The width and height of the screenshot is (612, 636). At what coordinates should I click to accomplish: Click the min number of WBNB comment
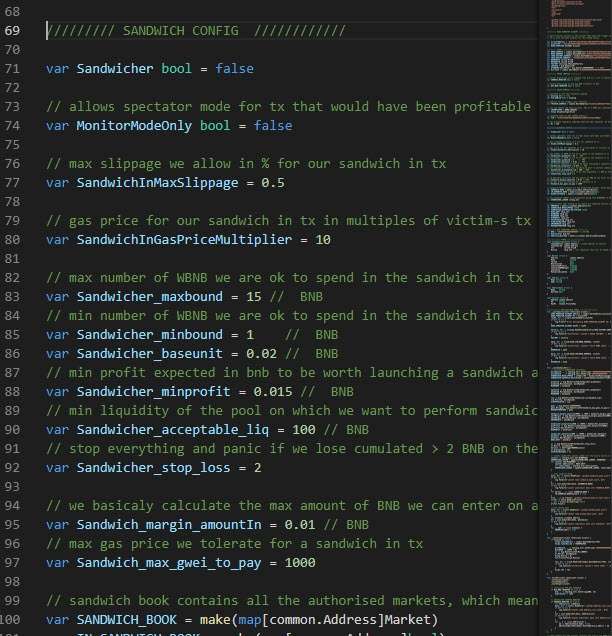[x=285, y=316]
